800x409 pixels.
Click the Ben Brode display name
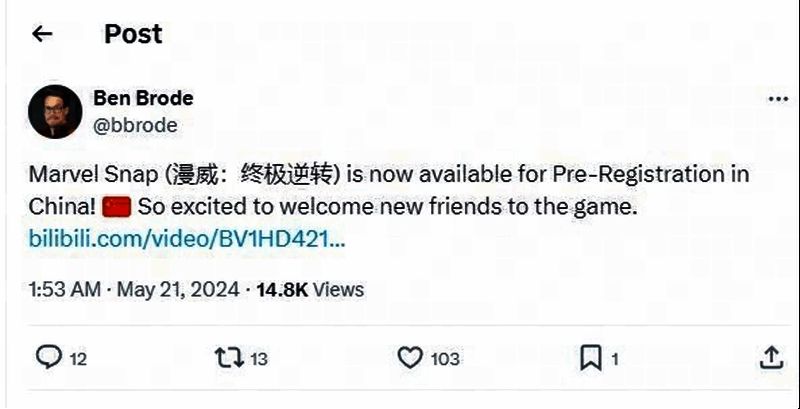[143, 98]
